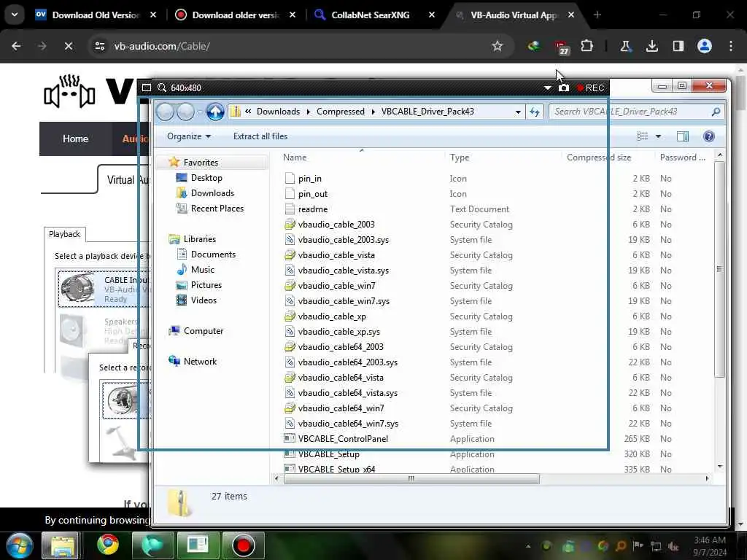This screenshot has height=560, width=747.
Task: Open Videos library
Action: tap(204, 300)
